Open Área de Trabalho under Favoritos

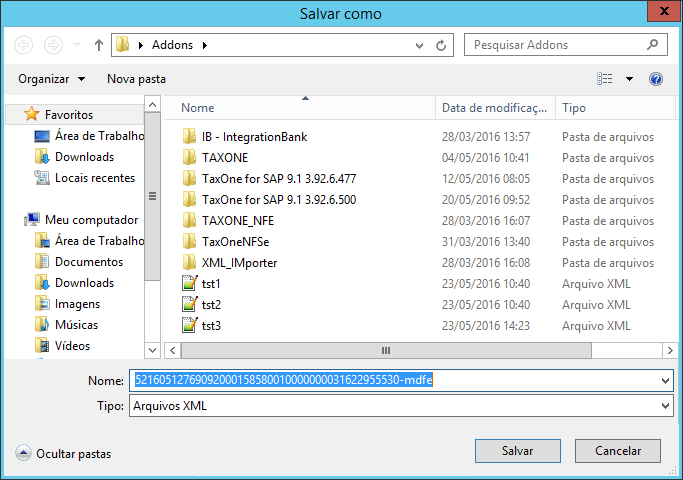click(89, 136)
